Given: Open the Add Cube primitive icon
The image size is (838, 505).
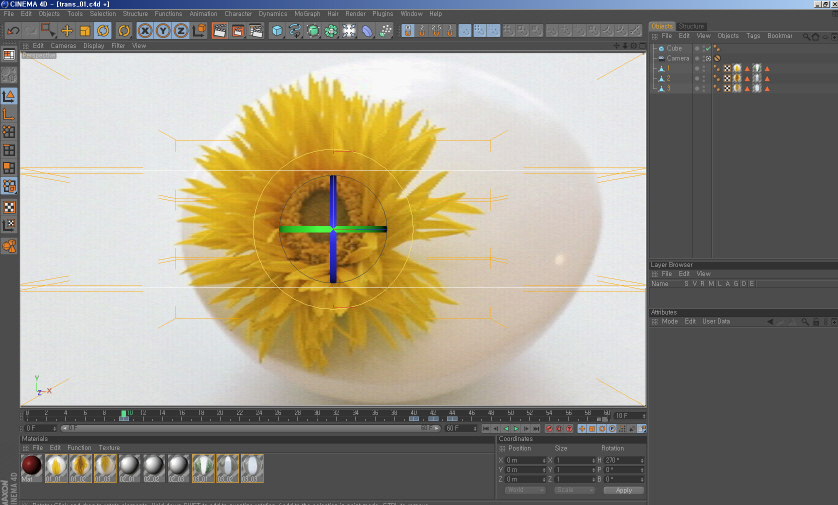Looking at the screenshot, I should click(277, 31).
